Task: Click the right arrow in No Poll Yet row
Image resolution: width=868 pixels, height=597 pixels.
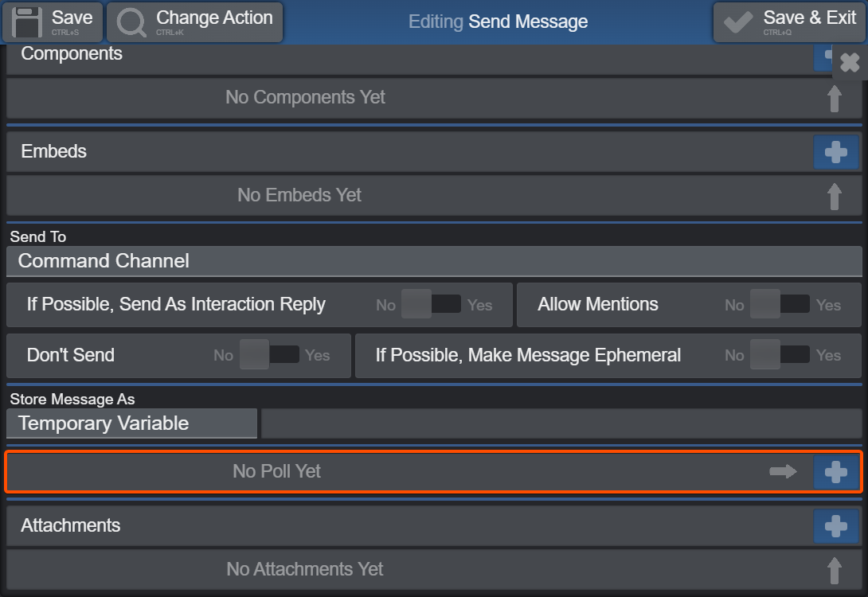Action: coord(784,471)
